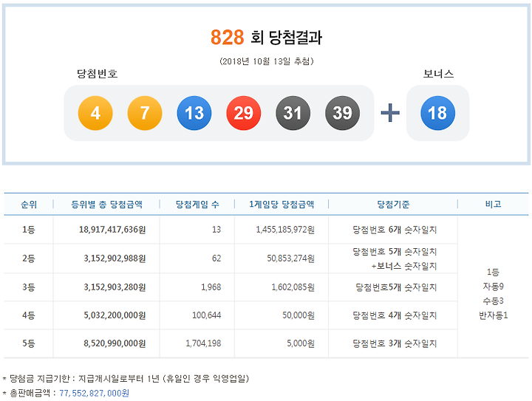Click total prize 18,917,417,636원
This screenshot has width=532, height=401.
pyautogui.click(x=112, y=230)
